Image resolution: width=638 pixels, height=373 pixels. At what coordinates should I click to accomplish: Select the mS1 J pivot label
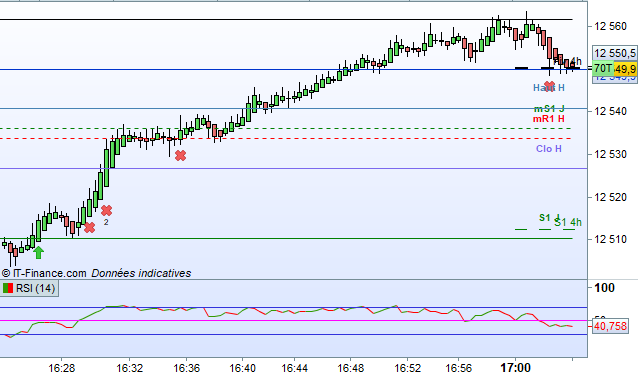point(549,109)
